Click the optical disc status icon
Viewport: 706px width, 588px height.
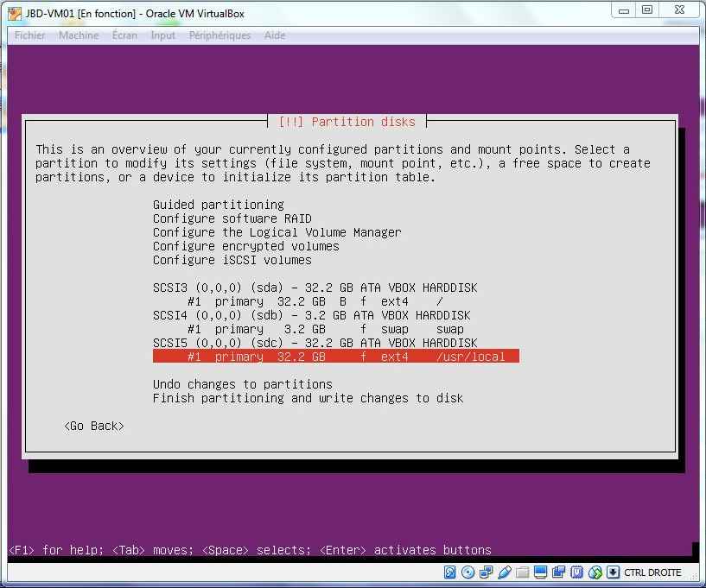coord(467,572)
